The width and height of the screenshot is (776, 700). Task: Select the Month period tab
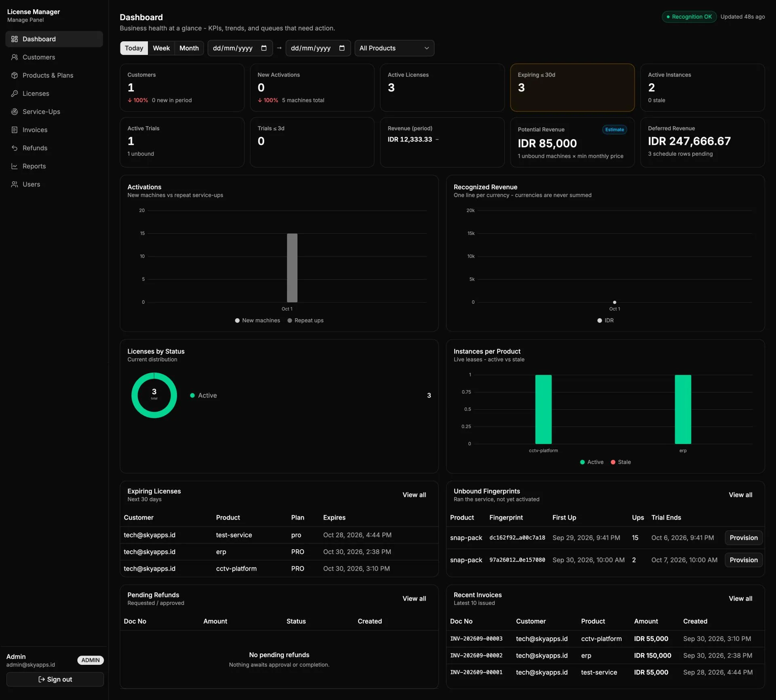pos(189,48)
